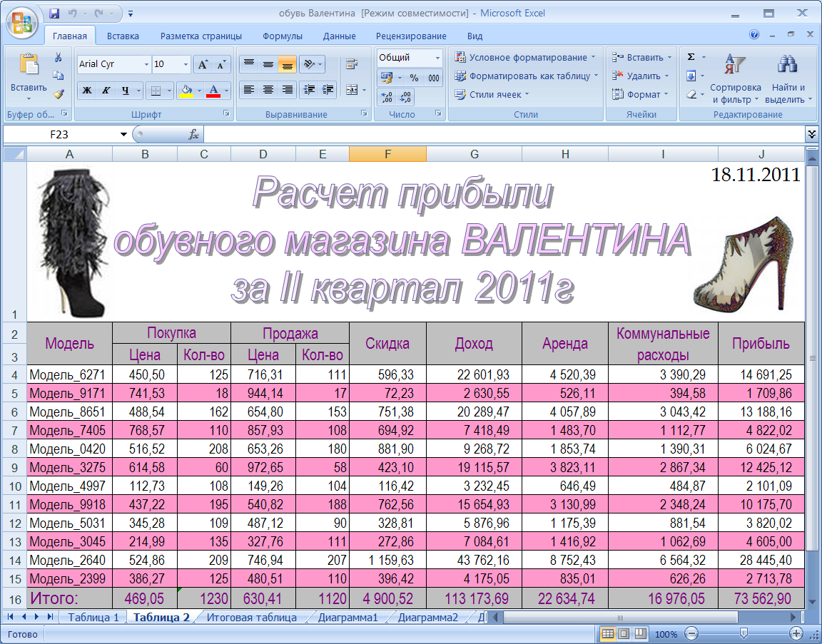Screen dimensions: 822x644
Task: Apply thousands separator 000 format
Action: coord(434,78)
